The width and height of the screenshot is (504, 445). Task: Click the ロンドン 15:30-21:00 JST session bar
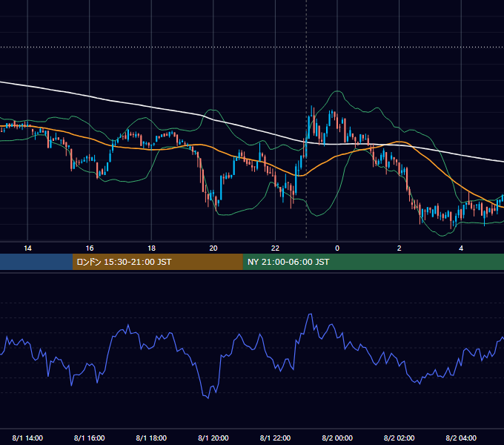[157, 262]
